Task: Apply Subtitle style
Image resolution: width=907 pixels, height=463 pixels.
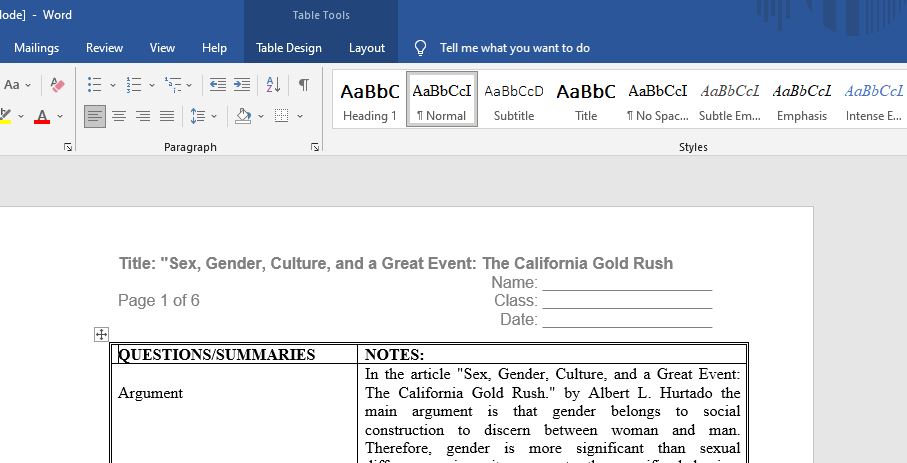Action: [x=514, y=100]
